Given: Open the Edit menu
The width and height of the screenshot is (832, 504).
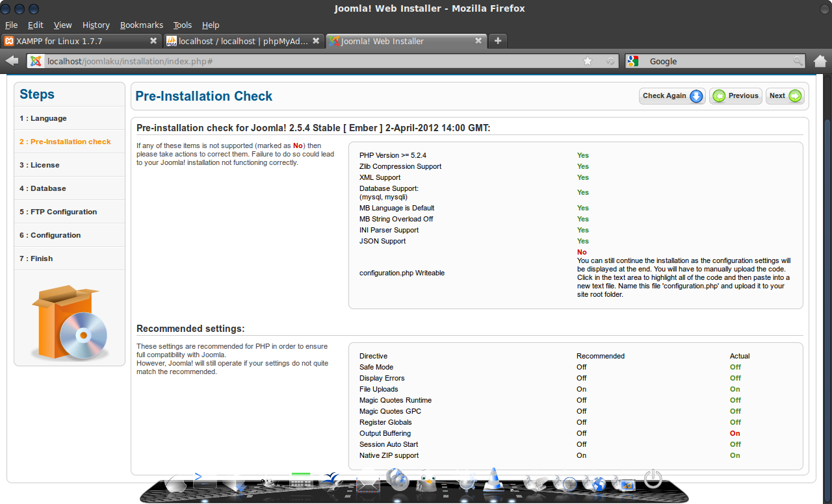Looking at the screenshot, I should click(35, 25).
